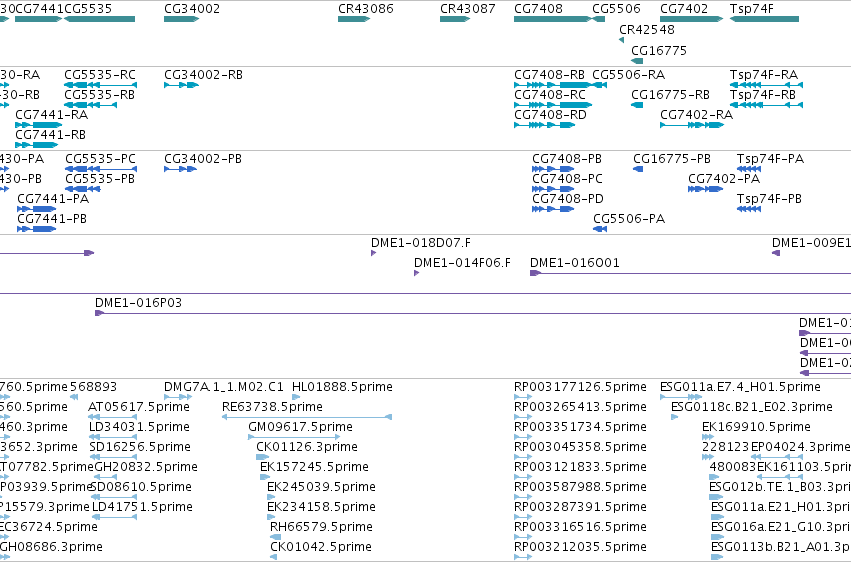Select transcript CG5506-RA

click(600, 85)
